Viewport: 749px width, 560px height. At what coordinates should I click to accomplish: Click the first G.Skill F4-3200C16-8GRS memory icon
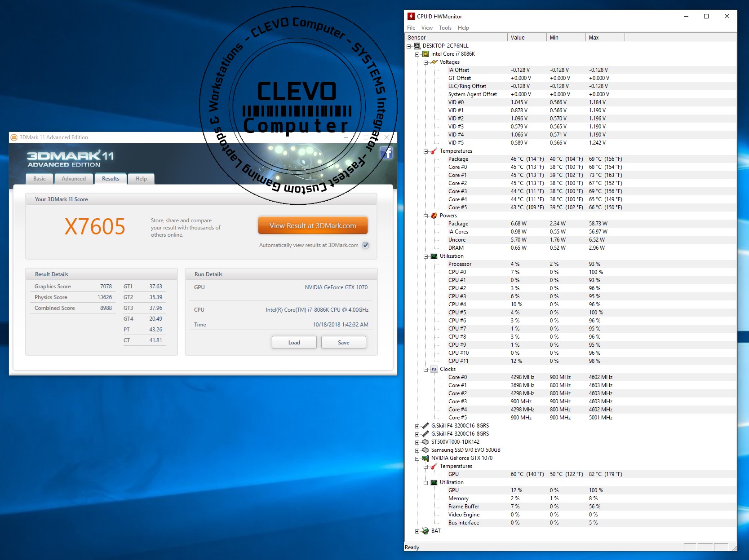click(425, 426)
